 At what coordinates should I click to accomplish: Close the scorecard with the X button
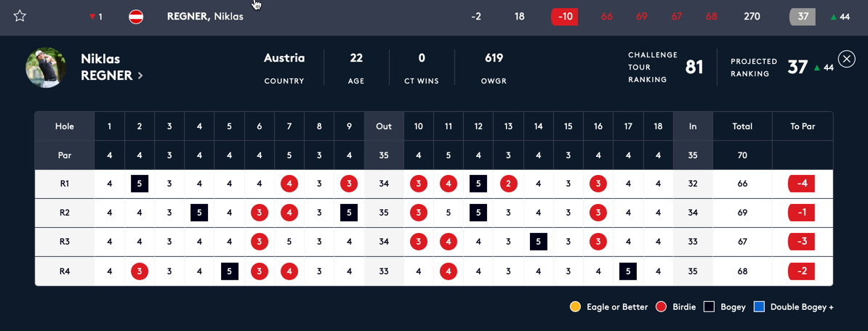846,60
